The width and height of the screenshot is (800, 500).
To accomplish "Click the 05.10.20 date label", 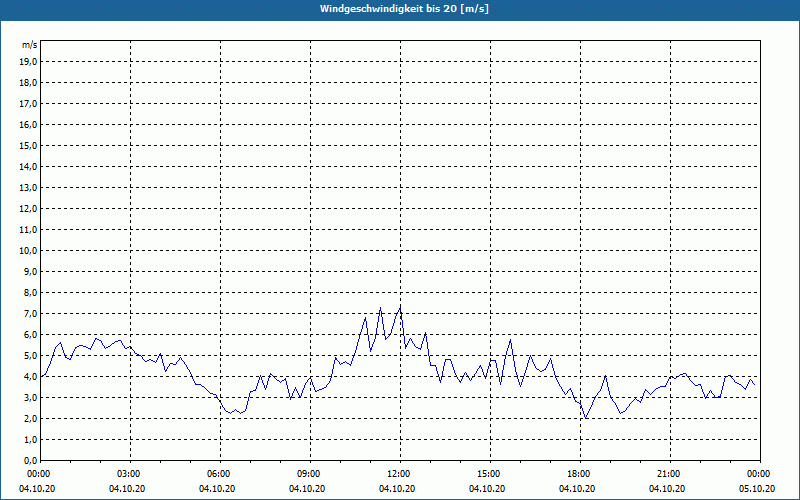I will tap(758, 488).
